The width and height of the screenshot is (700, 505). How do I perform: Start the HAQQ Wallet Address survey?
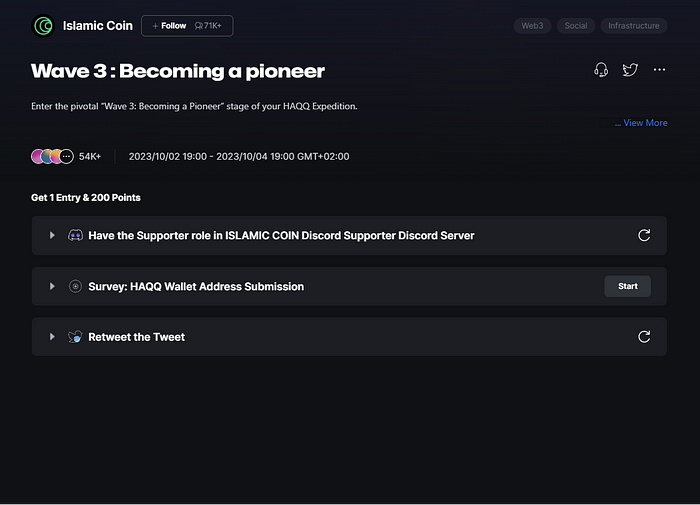point(627,286)
